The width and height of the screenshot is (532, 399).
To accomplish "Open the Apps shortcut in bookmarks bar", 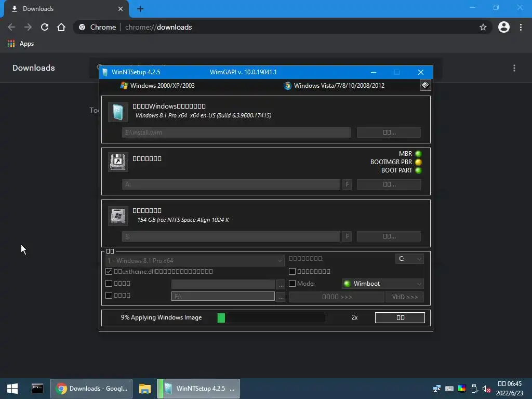I will tap(21, 44).
